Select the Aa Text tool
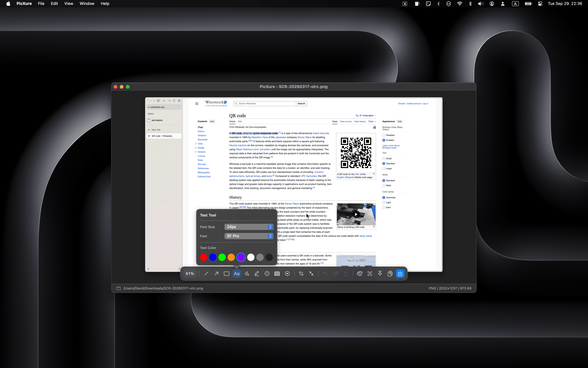 (x=237, y=273)
